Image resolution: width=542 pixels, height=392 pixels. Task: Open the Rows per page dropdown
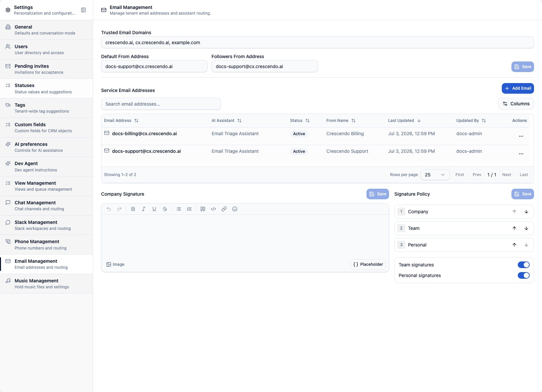click(x=435, y=175)
